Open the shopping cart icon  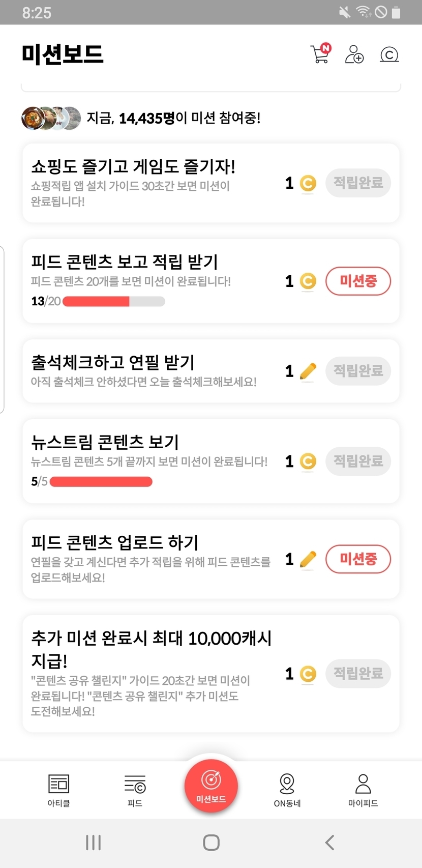pyautogui.click(x=320, y=54)
